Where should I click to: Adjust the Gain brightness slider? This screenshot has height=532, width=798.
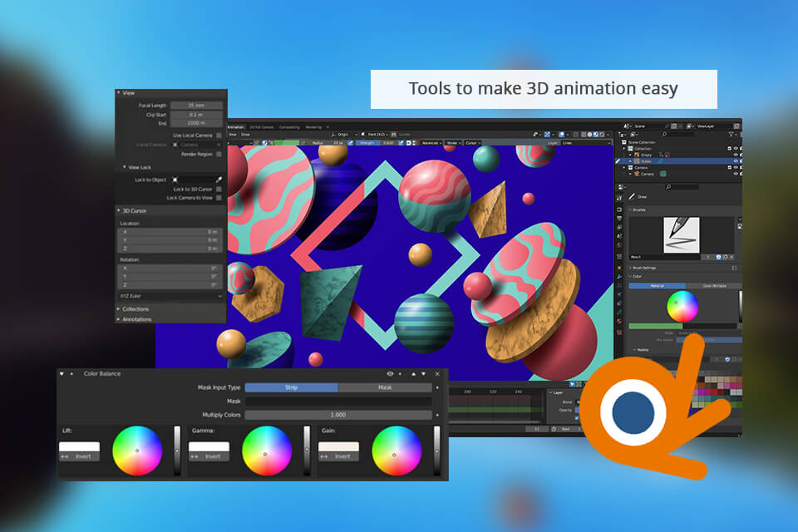click(436, 451)
